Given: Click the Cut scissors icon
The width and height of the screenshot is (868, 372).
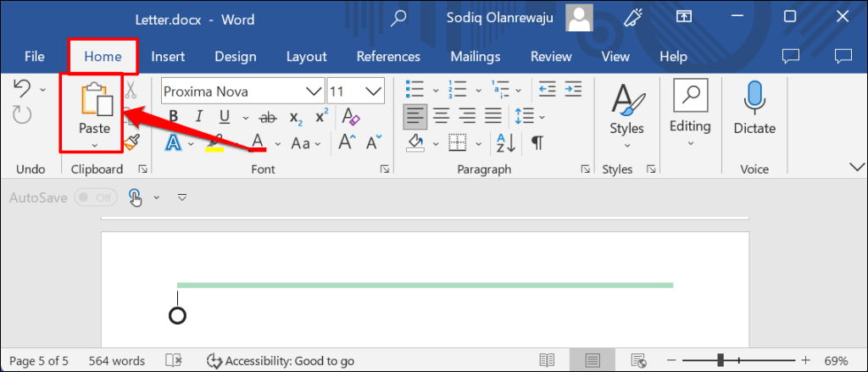Looking at the screenshot, I should click(131, 91).
